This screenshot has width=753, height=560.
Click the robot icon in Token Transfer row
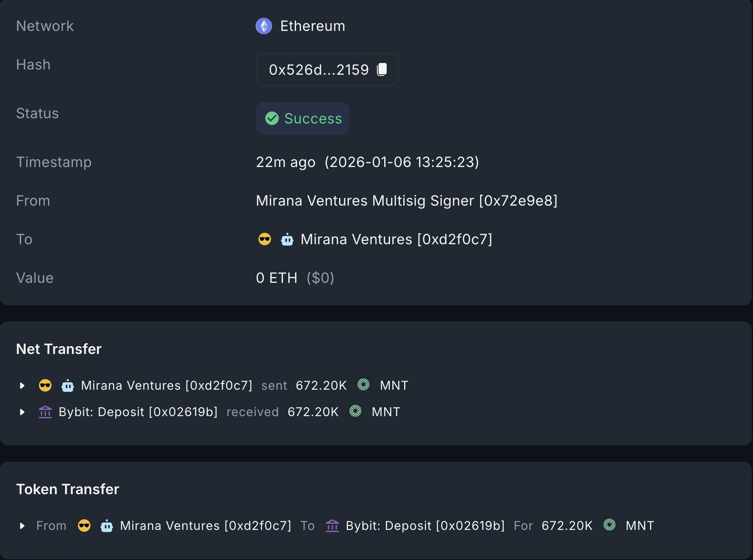click(107, 525)
